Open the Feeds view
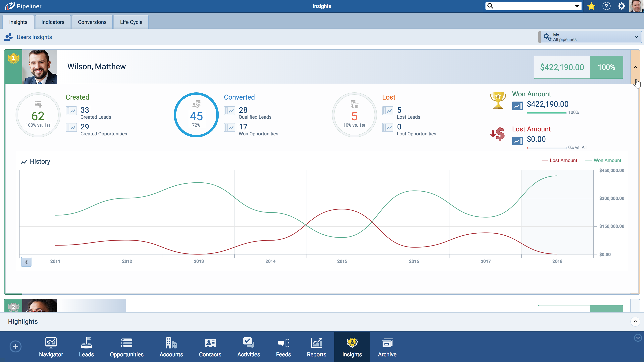Image resolution: width=644 pixels, height=362 pixels. coord(283,347)
